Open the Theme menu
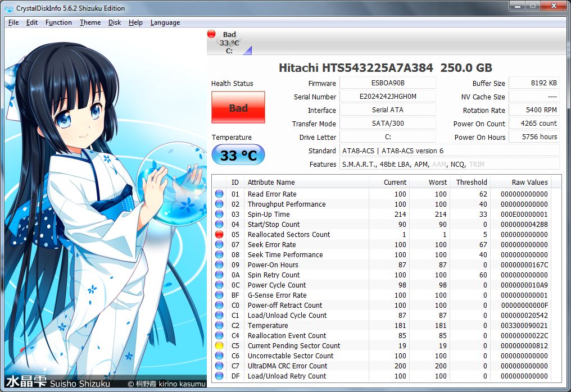The image size is (571, 392). 90,22
